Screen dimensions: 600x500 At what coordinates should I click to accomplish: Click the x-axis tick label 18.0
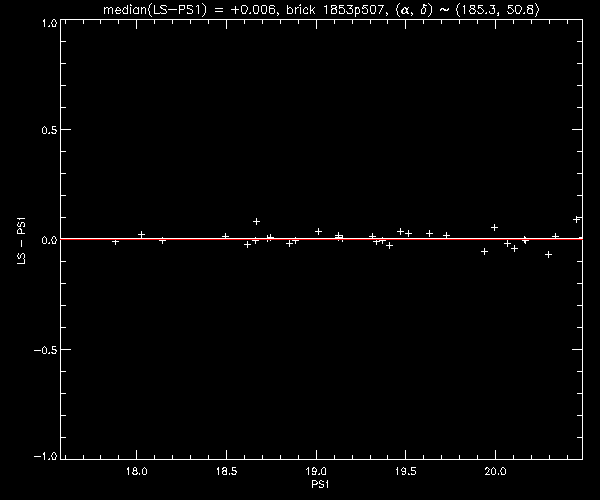tap(136, 471)
